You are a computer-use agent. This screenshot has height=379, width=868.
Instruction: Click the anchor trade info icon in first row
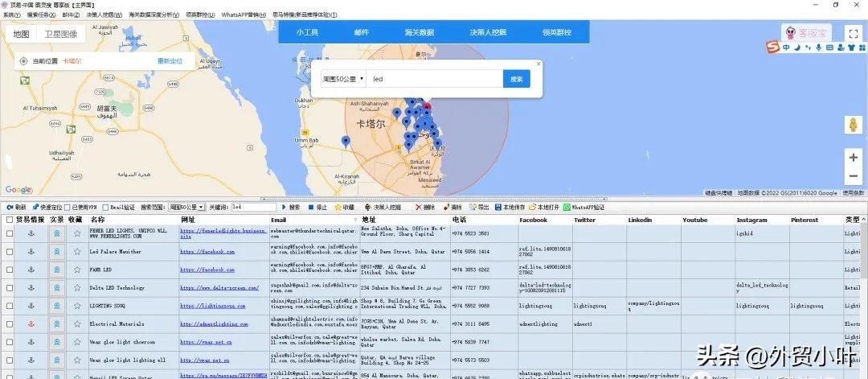(x=31, y=233)
